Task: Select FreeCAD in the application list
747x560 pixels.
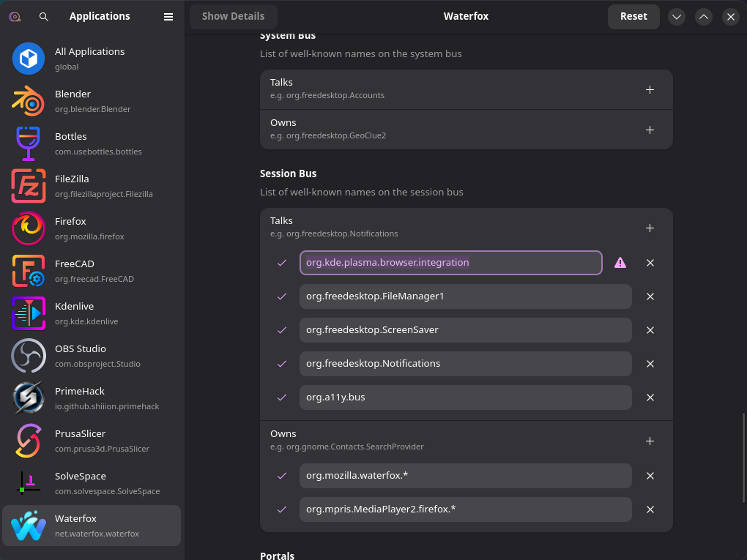Action: coord(92,271)
